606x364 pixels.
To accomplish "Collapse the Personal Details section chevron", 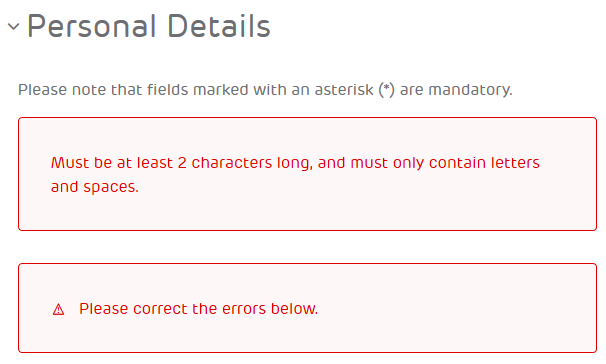I will tap(14, 27).
